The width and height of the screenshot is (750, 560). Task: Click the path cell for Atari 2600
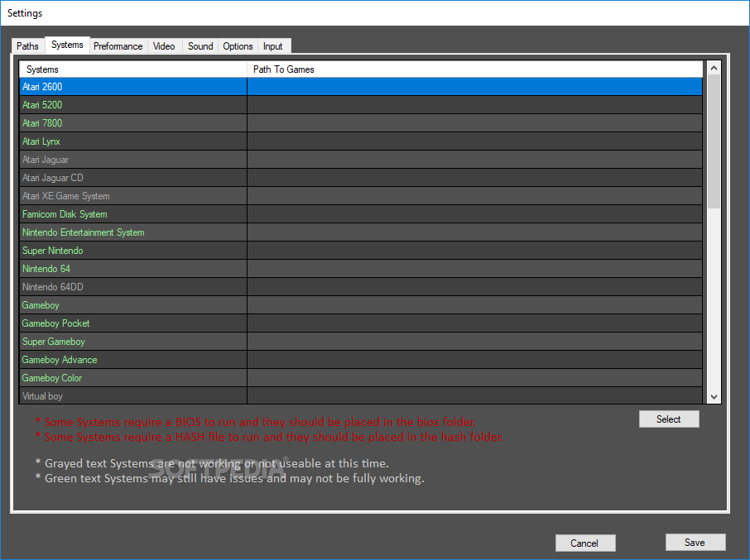(x=474, y=87)
